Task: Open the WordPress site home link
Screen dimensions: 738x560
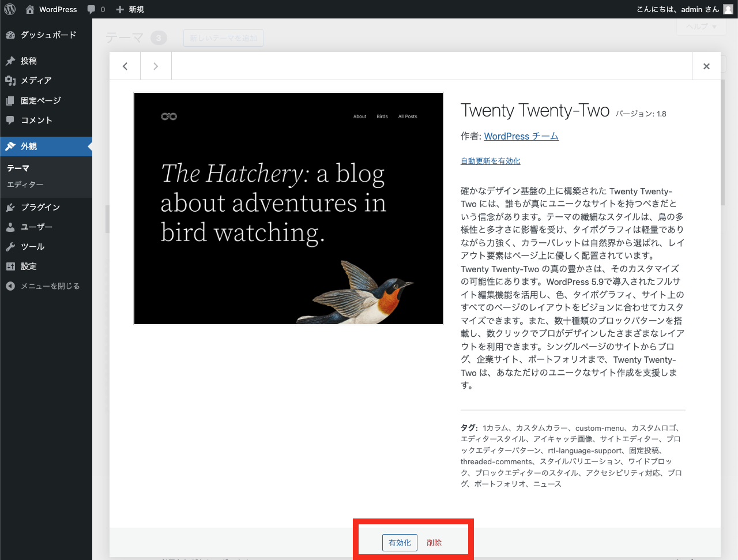Action: 51,9
